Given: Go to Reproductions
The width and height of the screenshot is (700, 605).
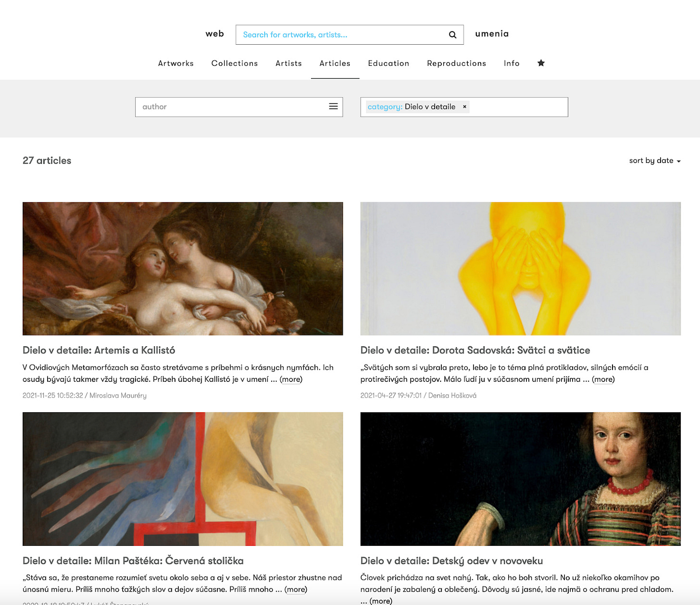Looking at the screenshot, I should click(x=456, y=63).
